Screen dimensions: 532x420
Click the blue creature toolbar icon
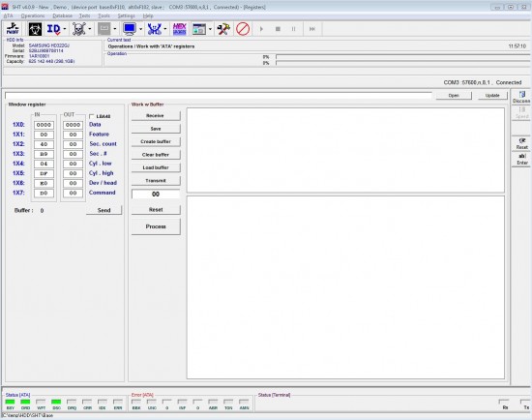click(155, 29)
